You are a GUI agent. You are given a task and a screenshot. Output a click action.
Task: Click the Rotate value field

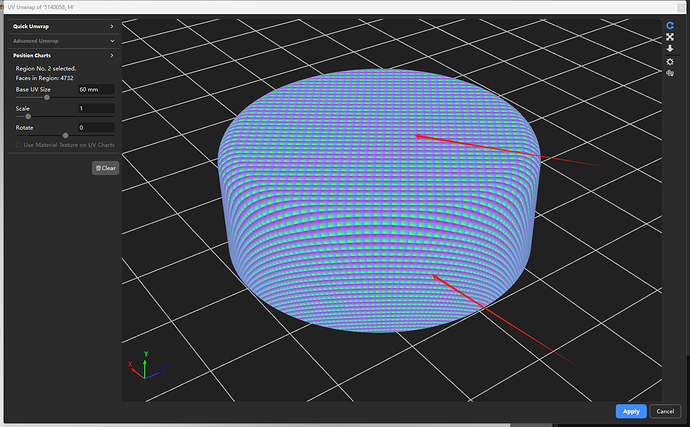tap(96, 128)
